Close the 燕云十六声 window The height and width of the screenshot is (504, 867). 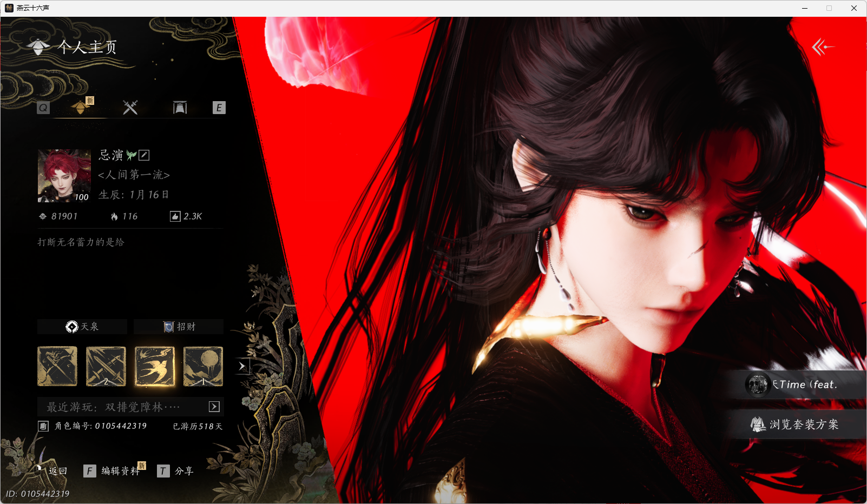(854, 8)
